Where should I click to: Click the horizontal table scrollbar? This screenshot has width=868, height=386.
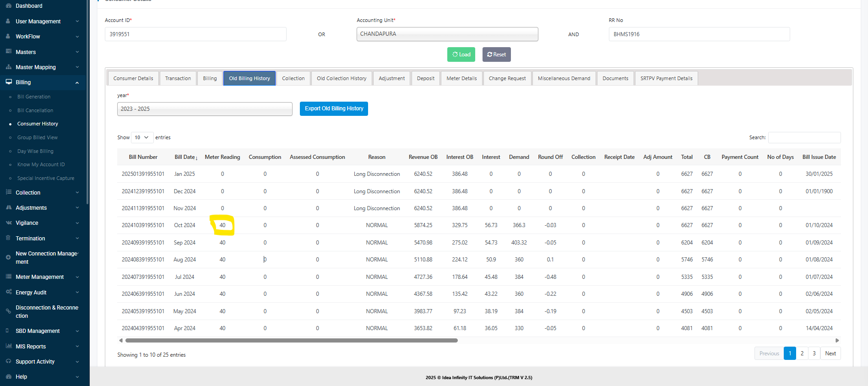click(x=291, y=341)
